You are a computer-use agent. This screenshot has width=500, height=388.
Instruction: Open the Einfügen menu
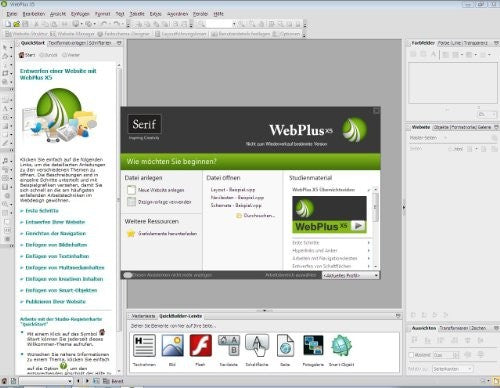pyautogui.click(x=80, y=14)
